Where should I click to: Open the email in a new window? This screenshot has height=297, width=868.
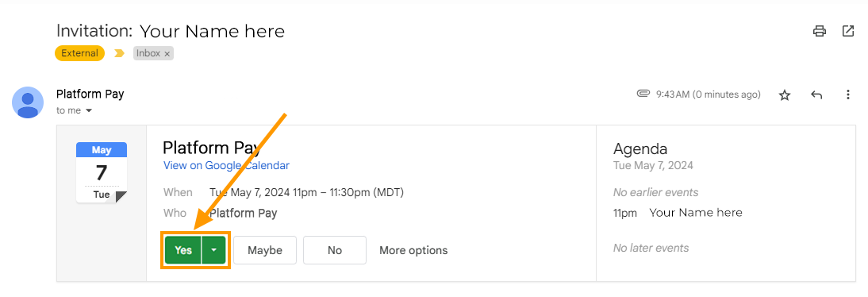(x=847, y=31)
